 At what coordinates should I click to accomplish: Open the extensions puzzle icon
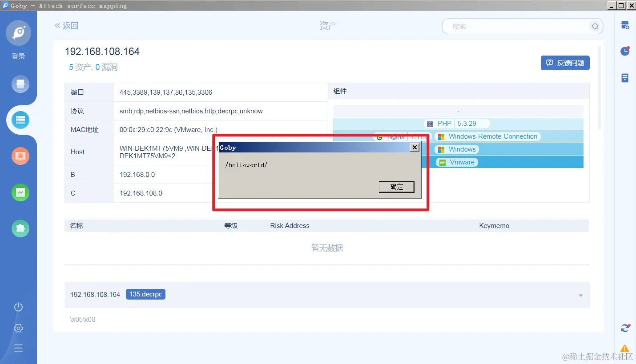click(x=20, y=228)
